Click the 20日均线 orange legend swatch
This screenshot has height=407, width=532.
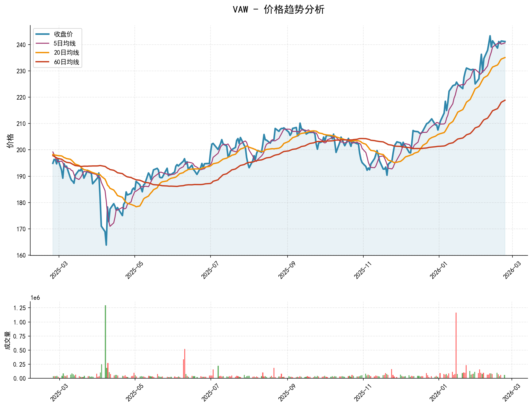[42, 53]
